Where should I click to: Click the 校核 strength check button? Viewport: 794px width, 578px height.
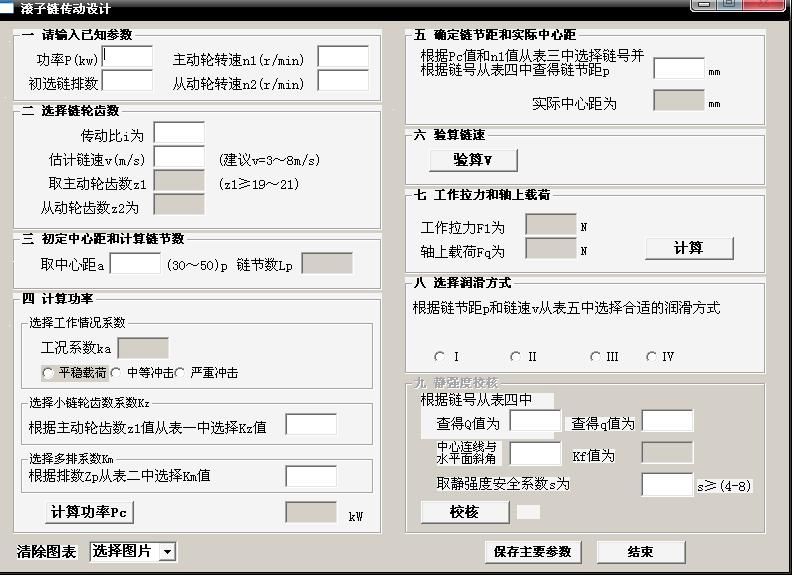coord(464,512)
